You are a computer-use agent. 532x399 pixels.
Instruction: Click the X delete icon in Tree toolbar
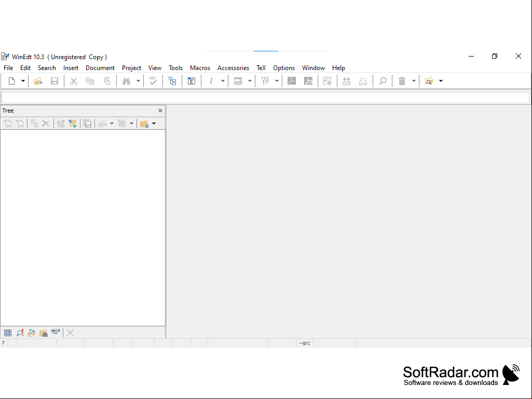click(46, 123)
